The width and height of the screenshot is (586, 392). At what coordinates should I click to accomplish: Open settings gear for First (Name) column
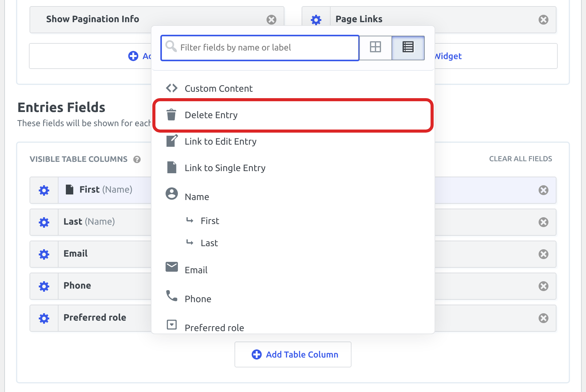pos(44,190)
